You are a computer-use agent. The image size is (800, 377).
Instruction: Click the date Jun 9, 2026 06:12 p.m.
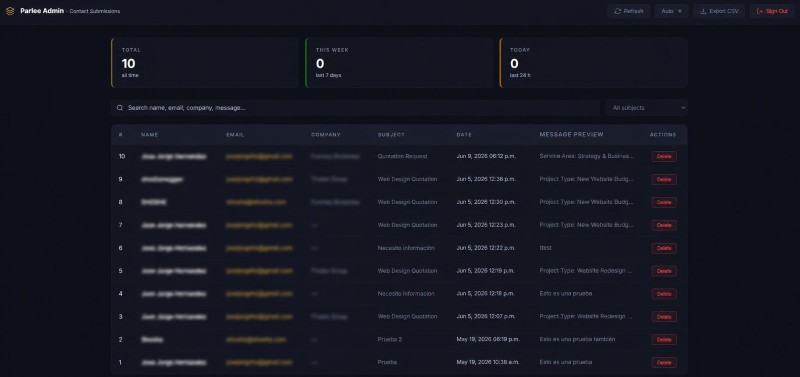coord(486,156)
